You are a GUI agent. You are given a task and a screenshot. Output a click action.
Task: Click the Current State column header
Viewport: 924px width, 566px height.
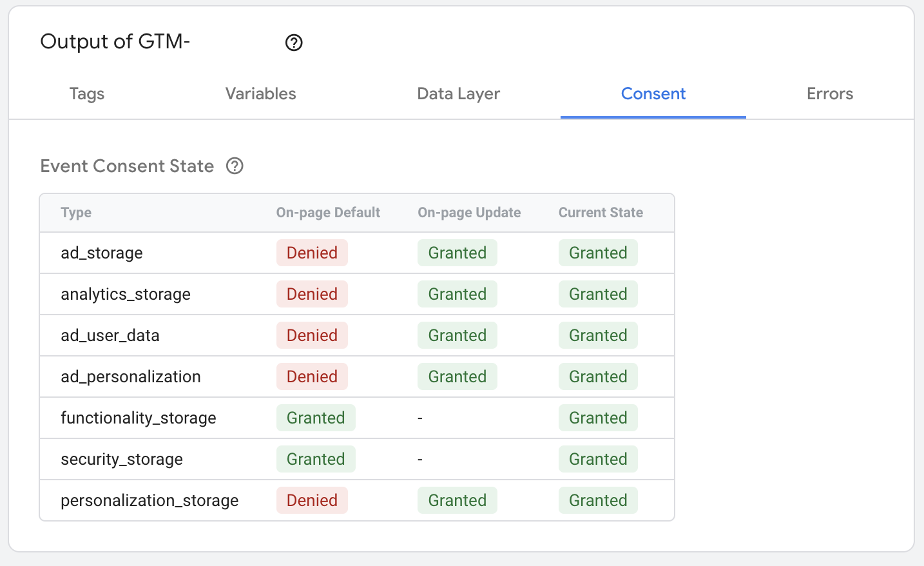point(601,213)
